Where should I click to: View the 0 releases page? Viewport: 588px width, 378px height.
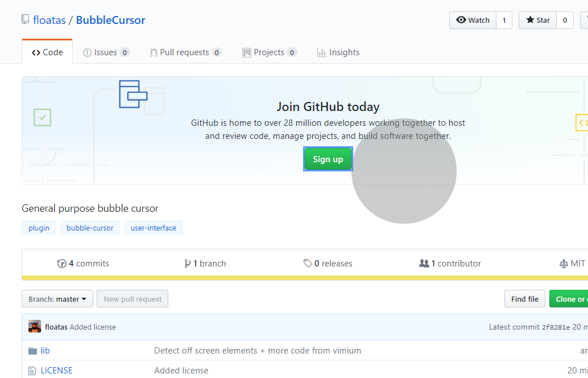pyautogui.click(x=328, y=264)
